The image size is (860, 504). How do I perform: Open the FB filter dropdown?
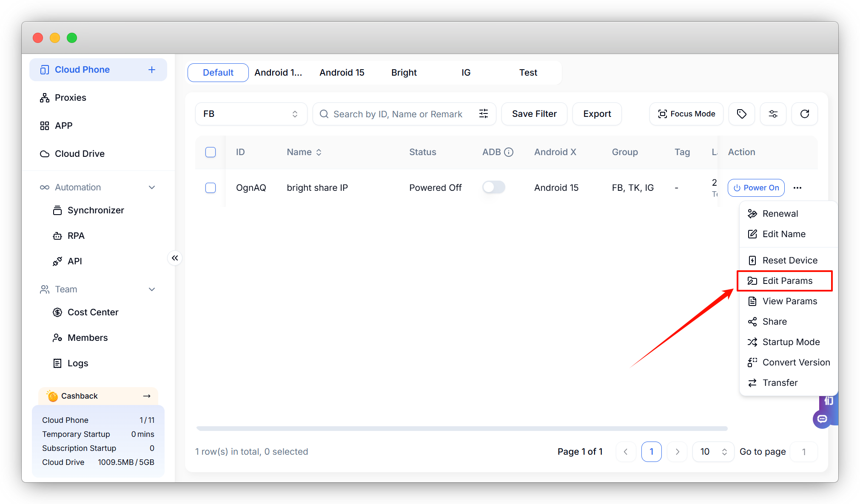pyautogui.click(x=251, y=114)
